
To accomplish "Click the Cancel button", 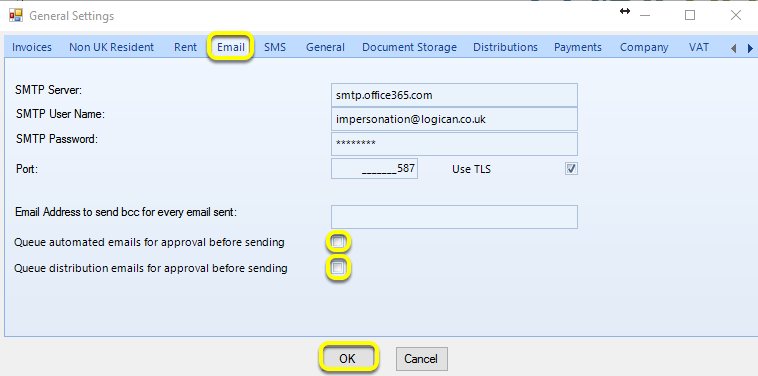I will (422, 359).
